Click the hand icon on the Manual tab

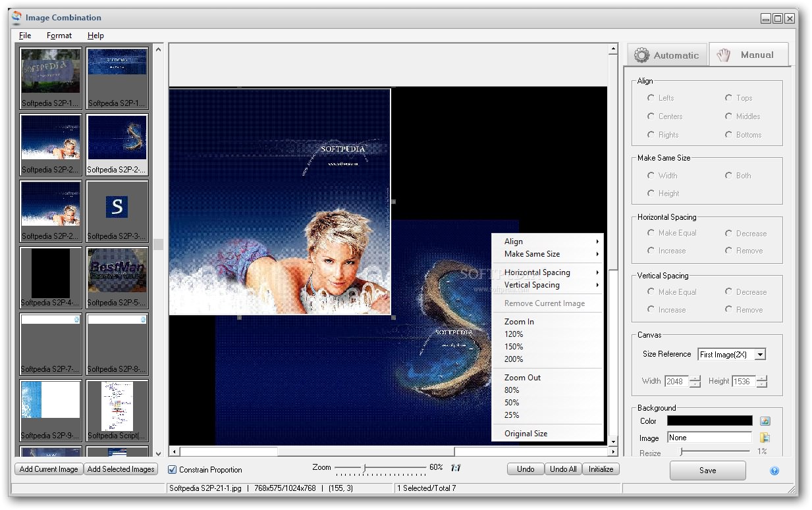point(724,55)
